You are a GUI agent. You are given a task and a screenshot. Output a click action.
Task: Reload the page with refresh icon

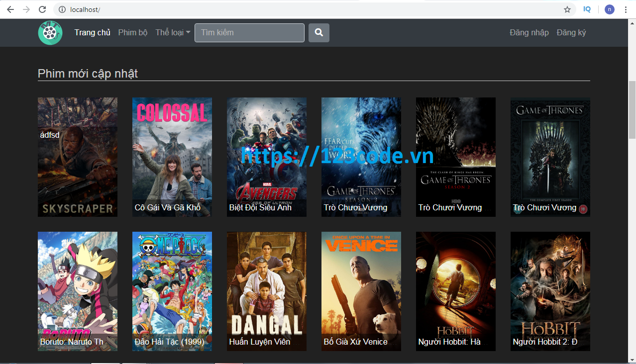pos(42,9)
